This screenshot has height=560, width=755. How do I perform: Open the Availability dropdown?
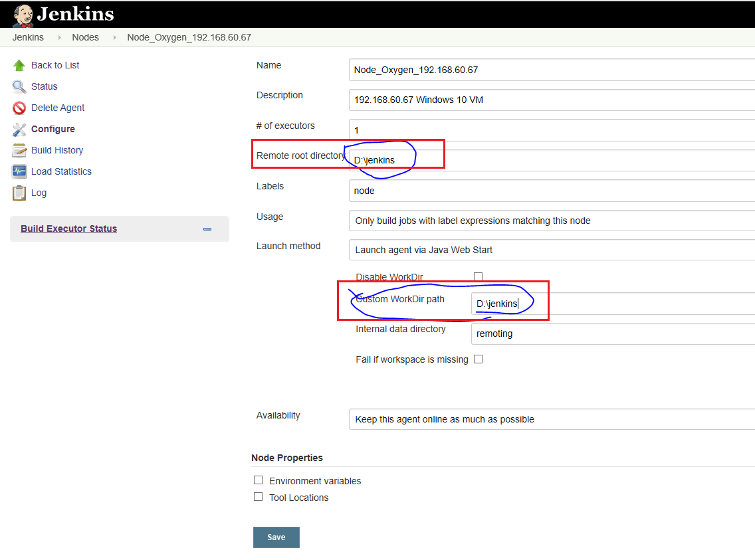tap(552, 419)
